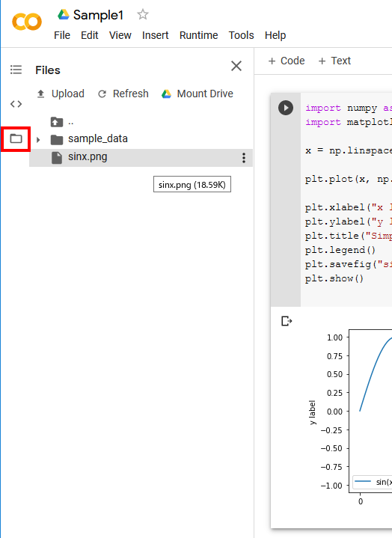Refresh the file list
The width and height of the screenshot is (392, 538).
pos(123,94)
